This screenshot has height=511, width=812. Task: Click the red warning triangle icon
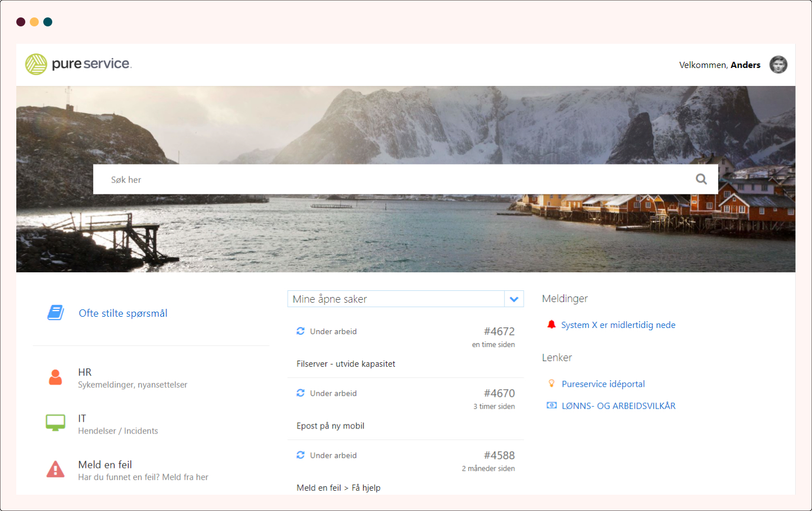(x=55, y=469)
